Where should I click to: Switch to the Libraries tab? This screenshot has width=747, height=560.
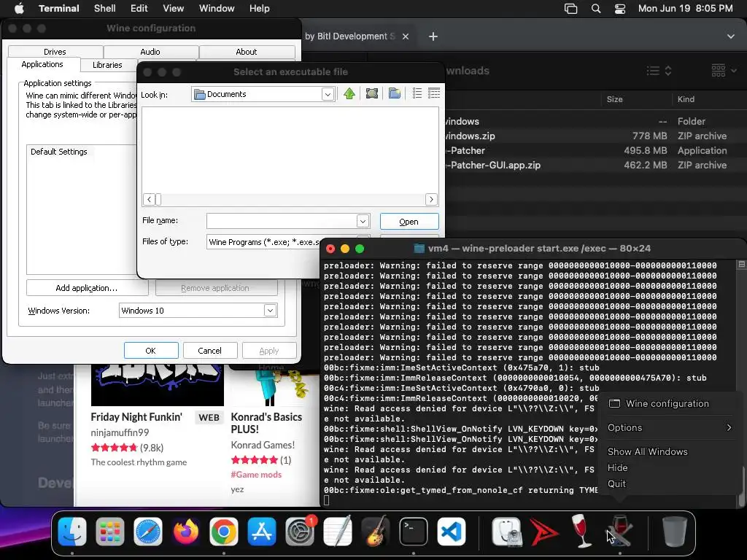pyautogui.click(x=108, y=65)
